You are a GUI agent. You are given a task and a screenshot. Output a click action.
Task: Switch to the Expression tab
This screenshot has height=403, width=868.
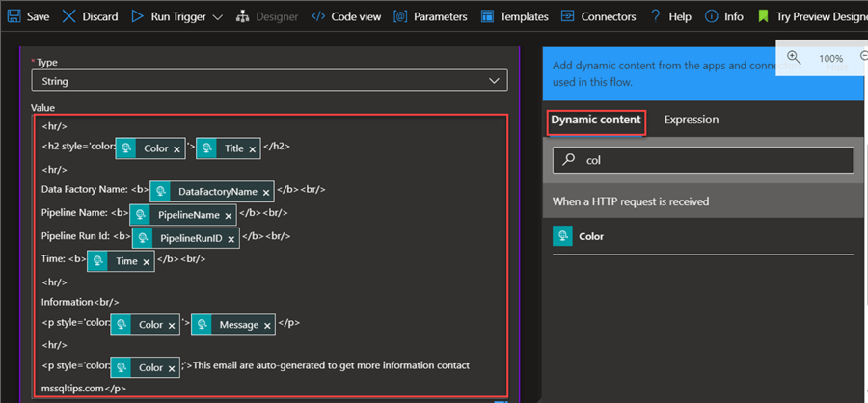[691, 120]
